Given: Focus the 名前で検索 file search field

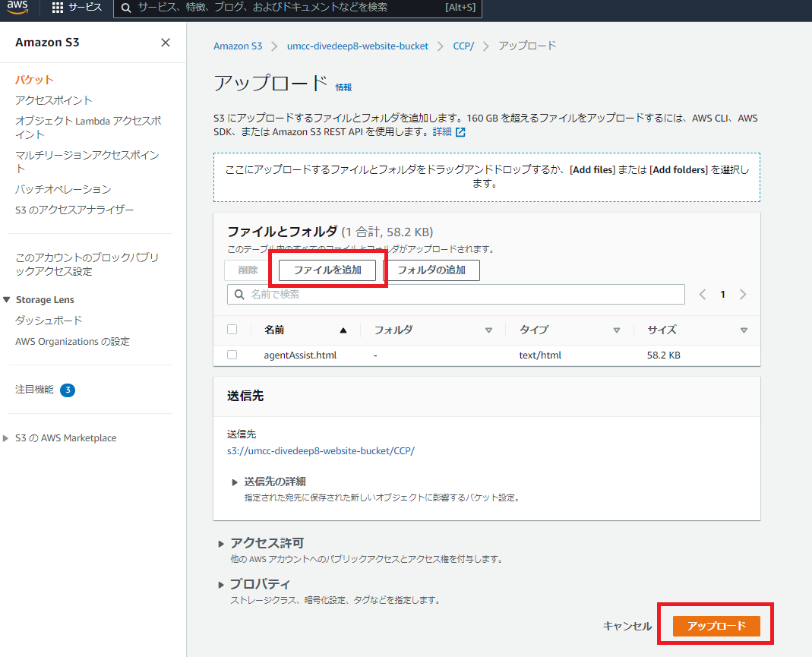Looking at the screenshot, I should point(456,295).
